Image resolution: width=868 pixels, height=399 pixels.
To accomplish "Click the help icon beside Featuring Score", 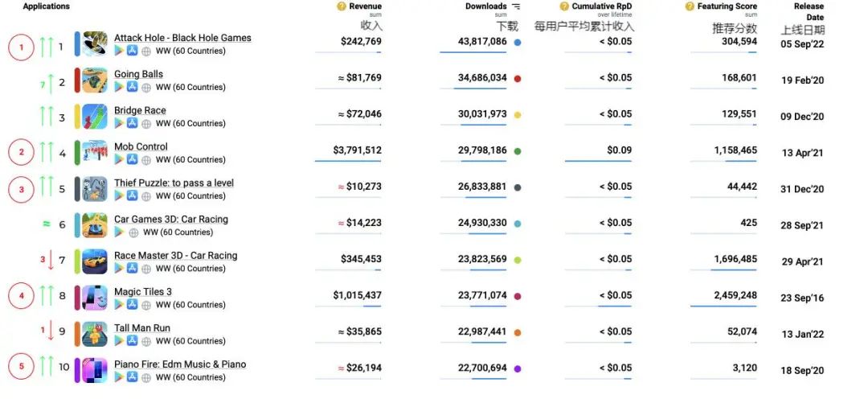I will [x=690, y=6].
